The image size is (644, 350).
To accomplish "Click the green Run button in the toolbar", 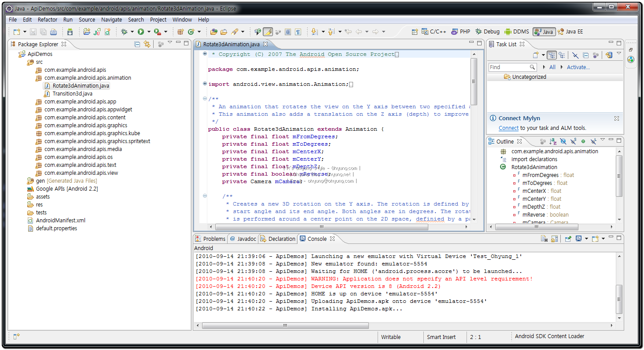I will 141,32.
